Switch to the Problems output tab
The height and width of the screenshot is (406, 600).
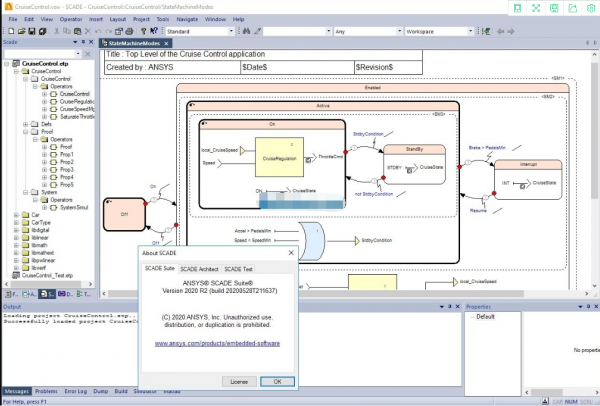coord(46,391)
